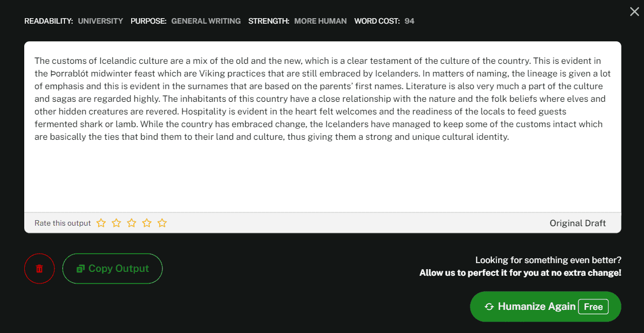Click the GENERAL WRITING purpose value
644x333 pixels.
206,21
